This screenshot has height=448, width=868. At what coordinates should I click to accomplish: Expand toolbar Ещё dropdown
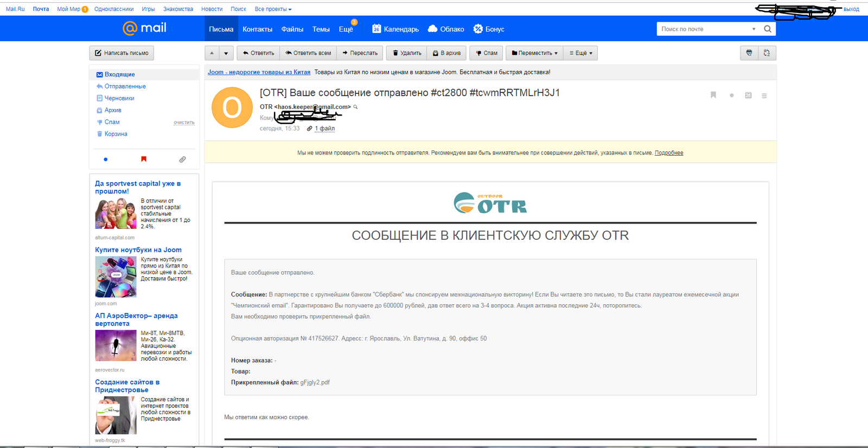(580, 53)
